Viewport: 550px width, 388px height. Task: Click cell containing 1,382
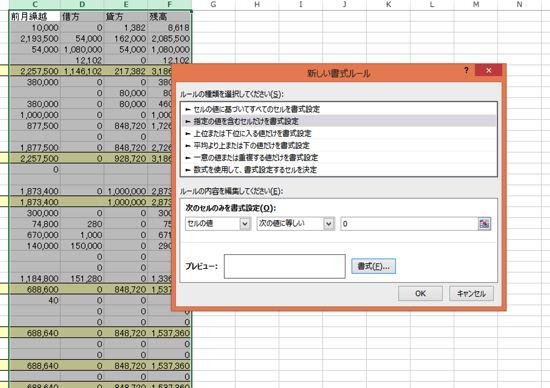tap(126, 28)
